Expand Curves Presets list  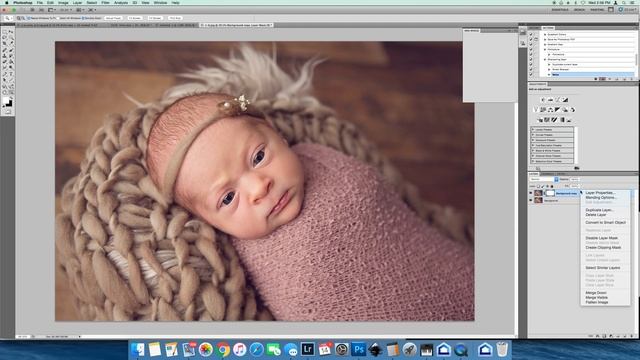[x=533, y=135]
